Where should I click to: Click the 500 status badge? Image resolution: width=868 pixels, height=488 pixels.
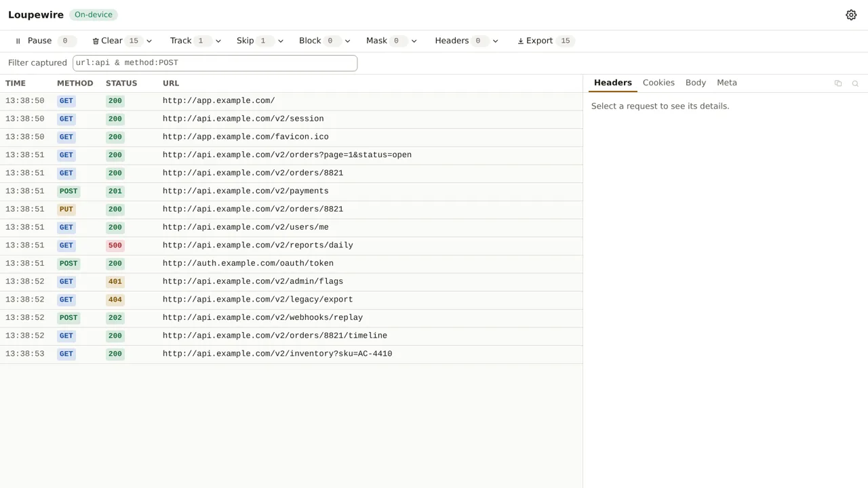click(115, 245)
